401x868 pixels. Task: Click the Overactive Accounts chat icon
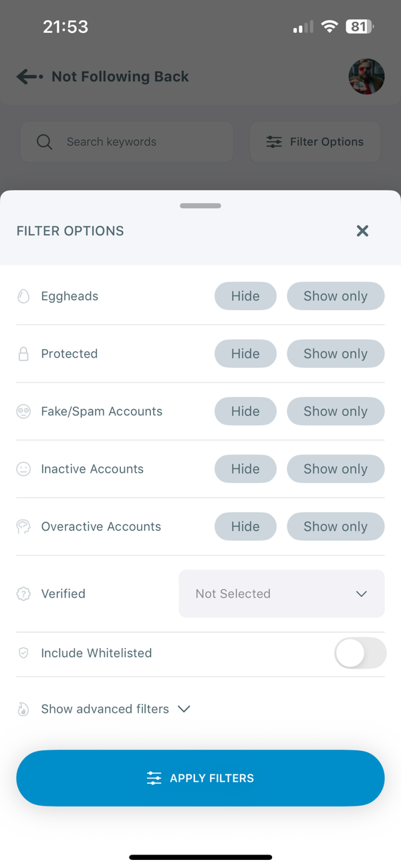pyautogui.click(x=23, y=526)
